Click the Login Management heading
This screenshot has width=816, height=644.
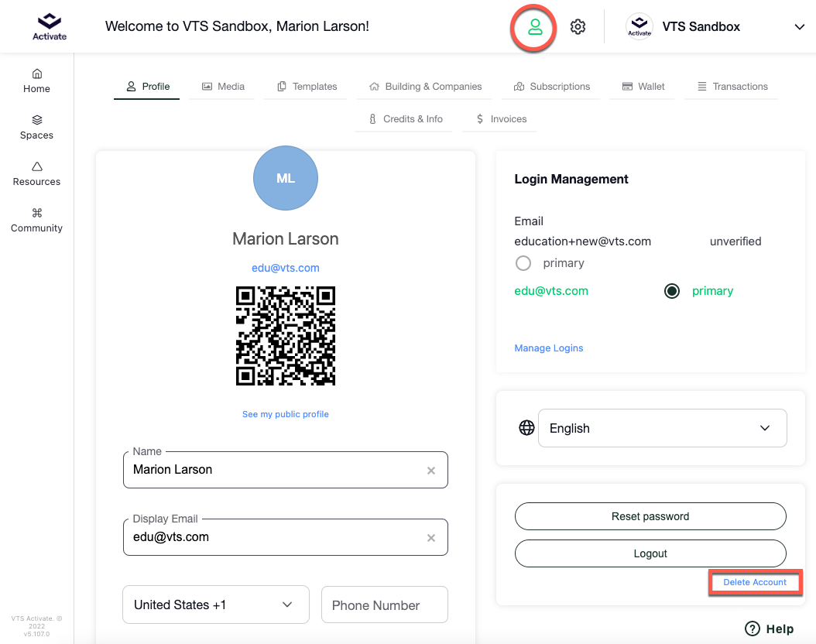click(x=571, y=179)
